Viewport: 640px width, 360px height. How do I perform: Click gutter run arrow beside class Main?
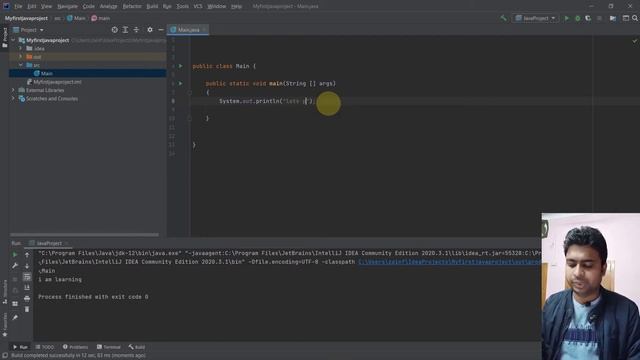[180, 66]
